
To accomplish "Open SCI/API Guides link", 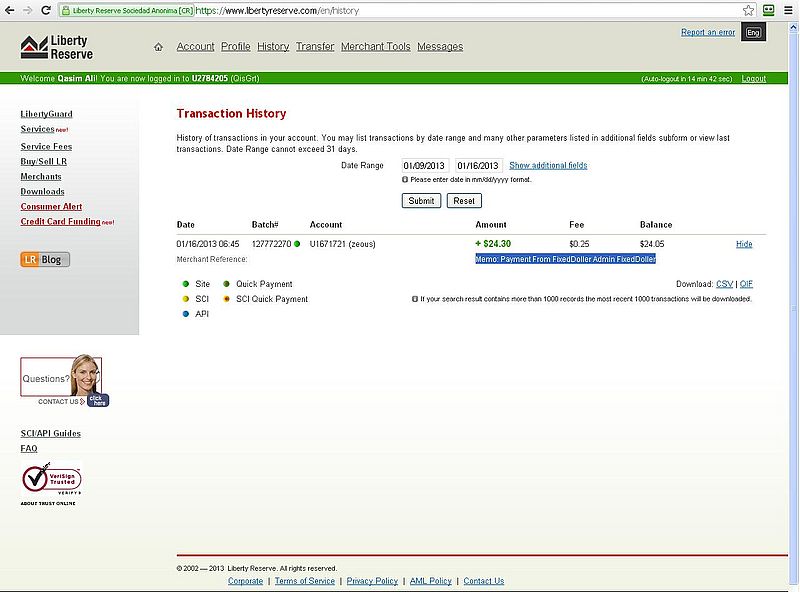I will pos(51,433).
